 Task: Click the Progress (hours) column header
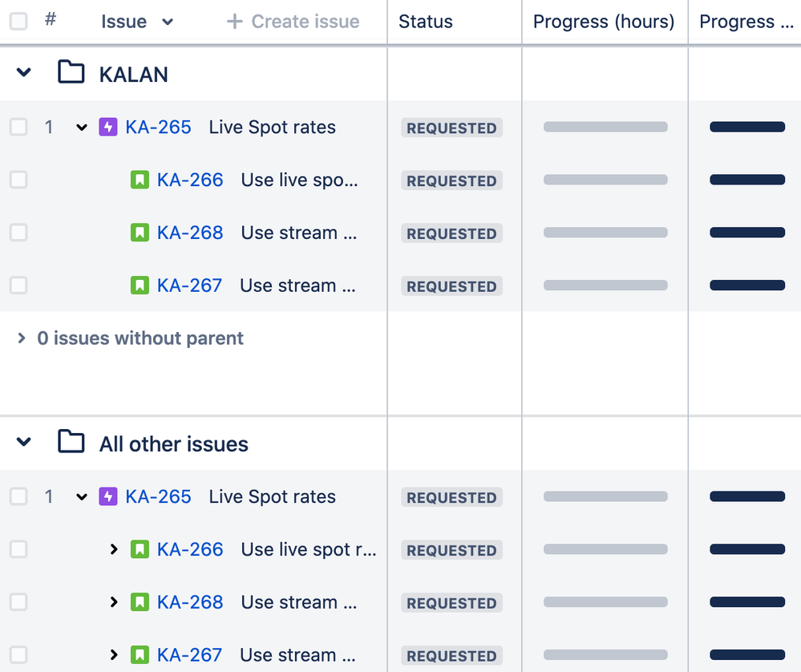point(604,22)
